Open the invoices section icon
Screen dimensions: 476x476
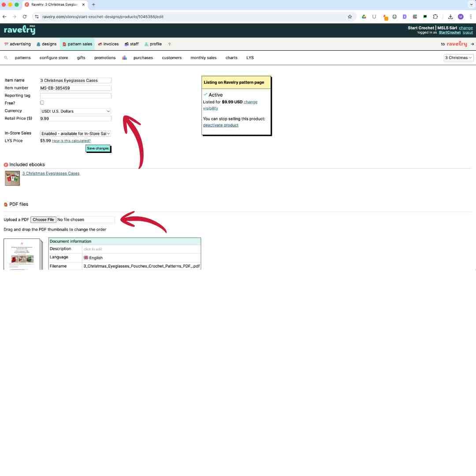[99, 44]
